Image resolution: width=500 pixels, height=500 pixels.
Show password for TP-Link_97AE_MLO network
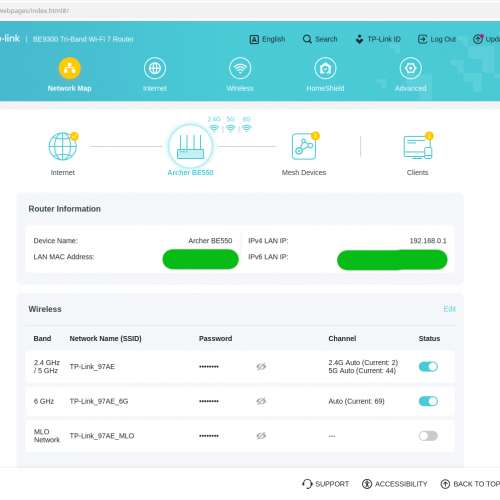(x=261, y=436)
